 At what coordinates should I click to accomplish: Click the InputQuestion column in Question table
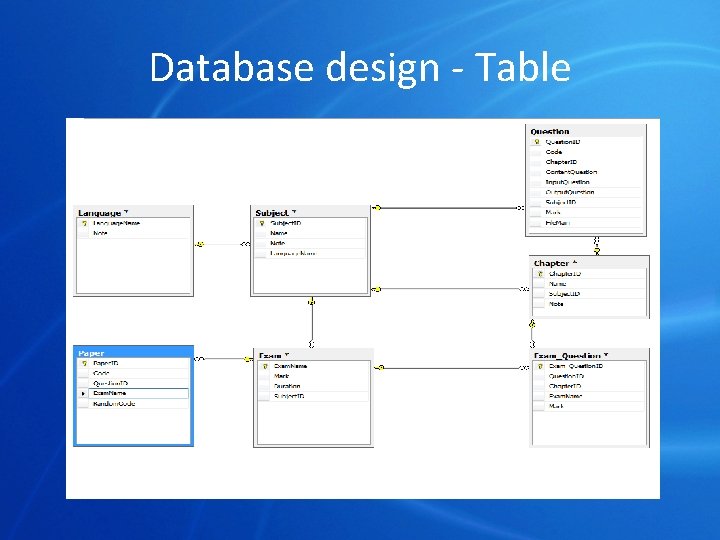pyautogui.click(x=586, y=182)
